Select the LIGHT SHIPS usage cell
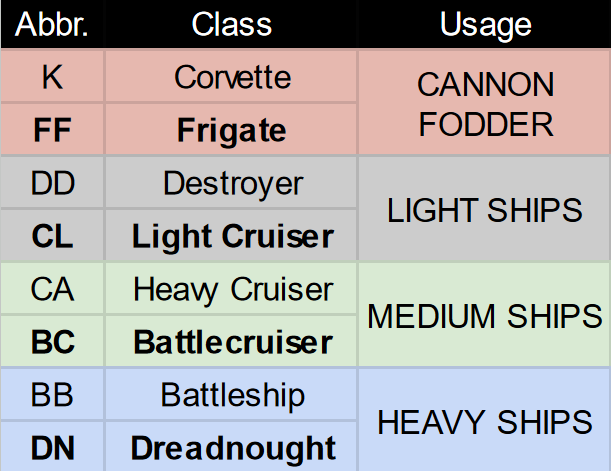This screenshot has width=611, height=471. point(485,210)
